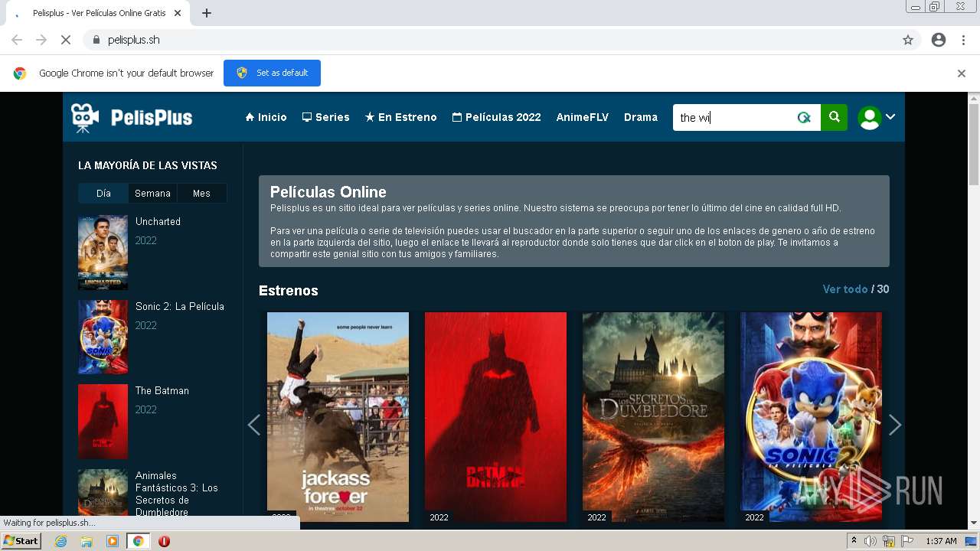This screenshot has height=551, width=980.
Task: Click the page vertical scrollbar thumb
Action: tap(974, 145)
